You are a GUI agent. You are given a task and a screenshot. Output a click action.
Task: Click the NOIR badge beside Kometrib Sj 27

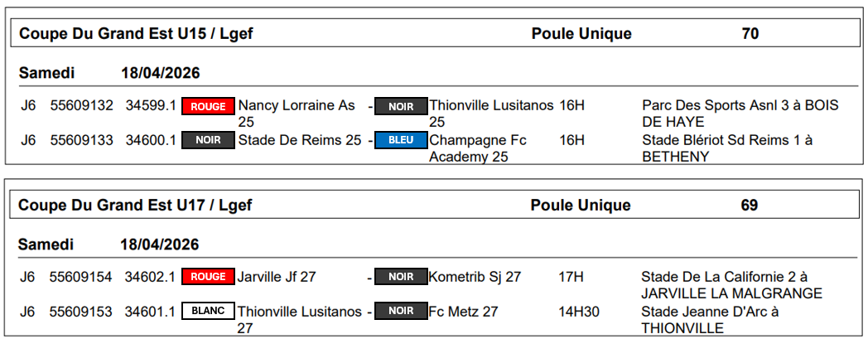pyautogui.click(x=401, y=277)
